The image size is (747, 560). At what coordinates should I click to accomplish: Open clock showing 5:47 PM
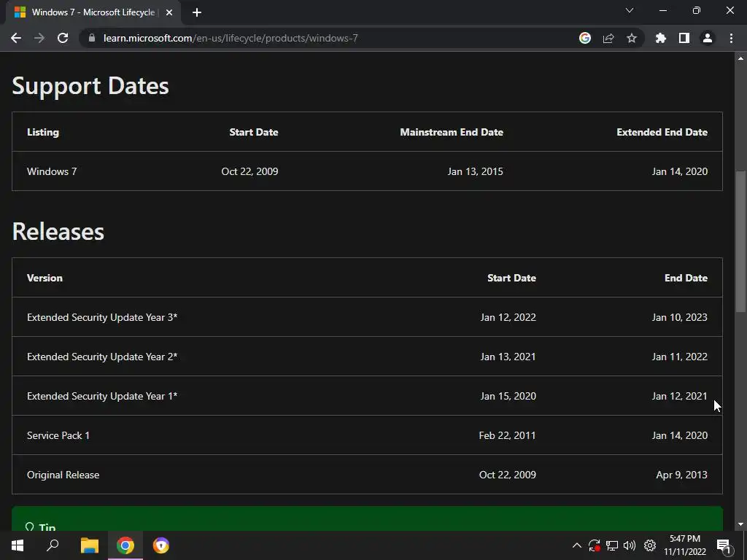[684, 545]
